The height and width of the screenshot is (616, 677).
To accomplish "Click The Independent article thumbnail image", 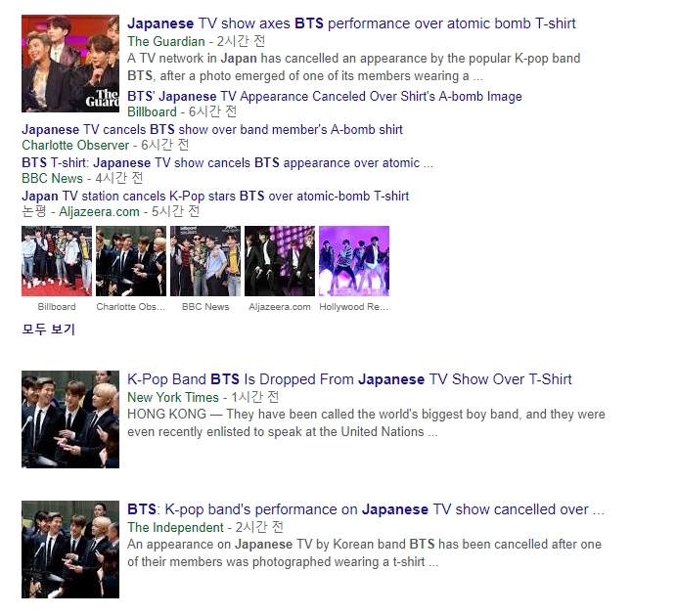I will [70, 550].
